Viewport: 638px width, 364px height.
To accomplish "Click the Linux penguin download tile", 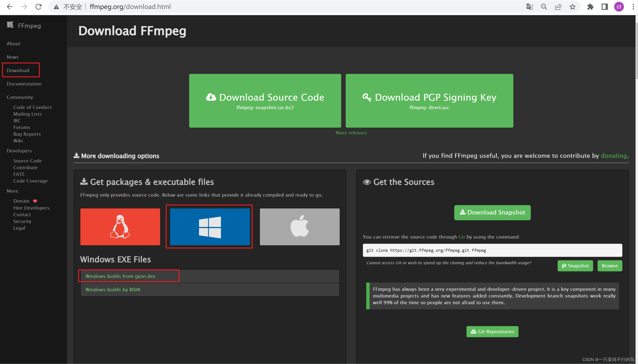I will click(120, 227).
